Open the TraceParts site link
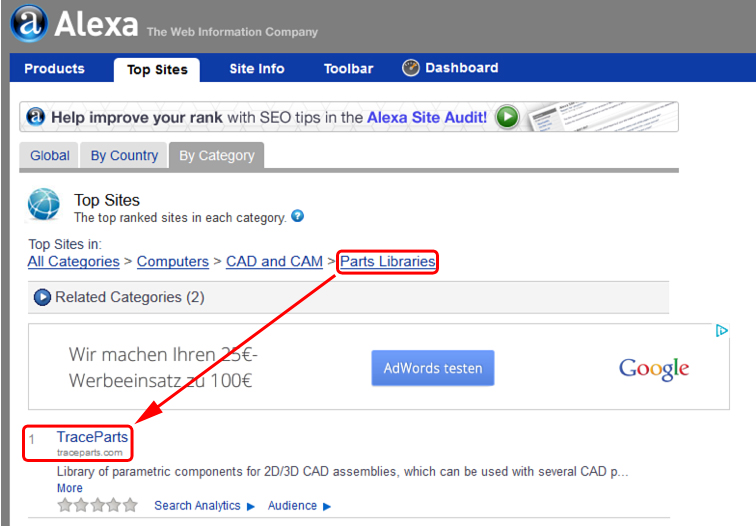The image size is (756, 526). [x=92, y=436]
